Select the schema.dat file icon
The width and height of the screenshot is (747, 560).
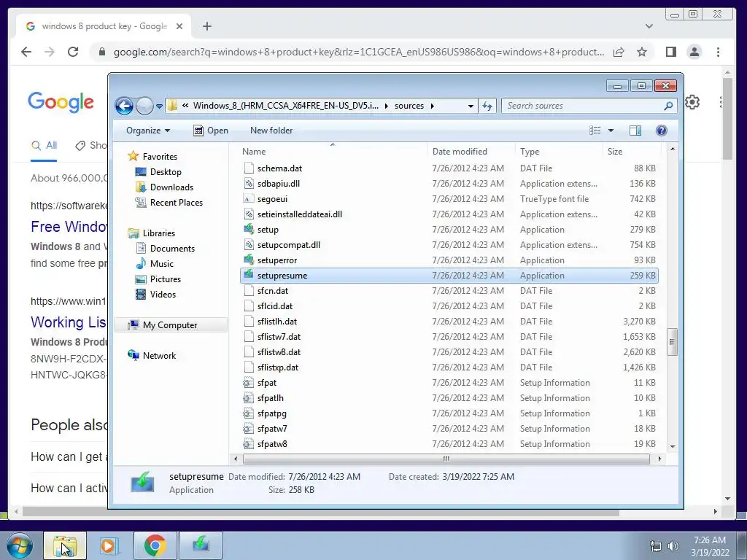tap(249, 168)
